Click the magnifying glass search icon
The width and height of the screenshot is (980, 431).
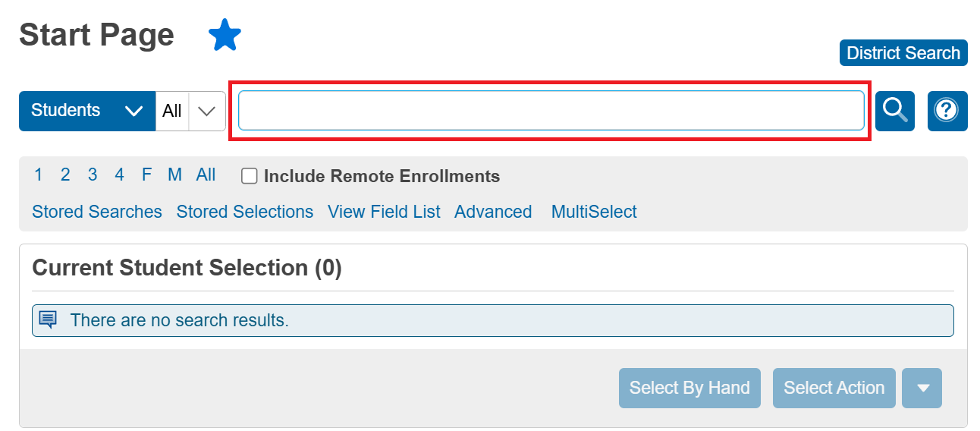coord(895,111)
